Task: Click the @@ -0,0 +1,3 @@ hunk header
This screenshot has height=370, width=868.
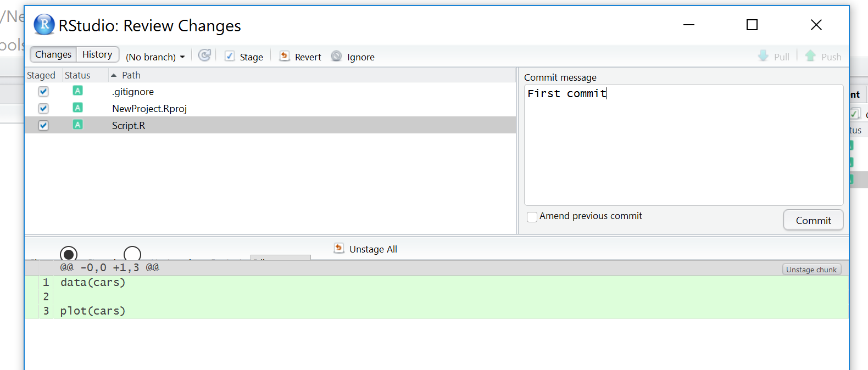Action: click(x=109, y=267)
